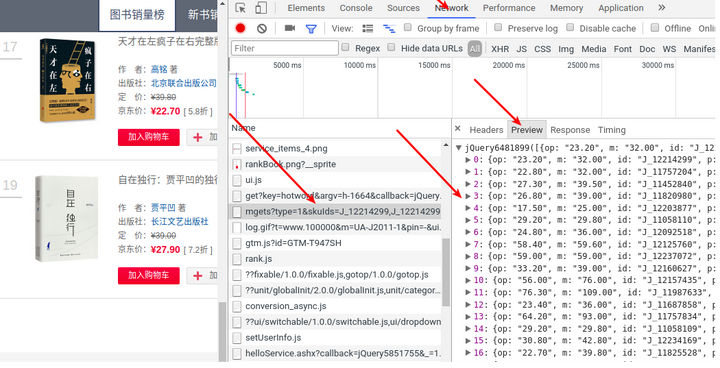
Task: Show the waterfall overview icon
Action: click(389, 29)
